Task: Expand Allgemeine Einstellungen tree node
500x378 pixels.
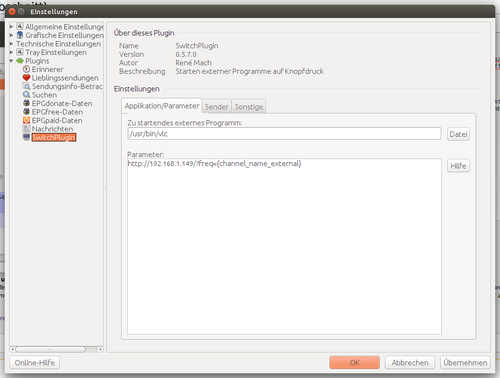Action: tap(11, 26)
